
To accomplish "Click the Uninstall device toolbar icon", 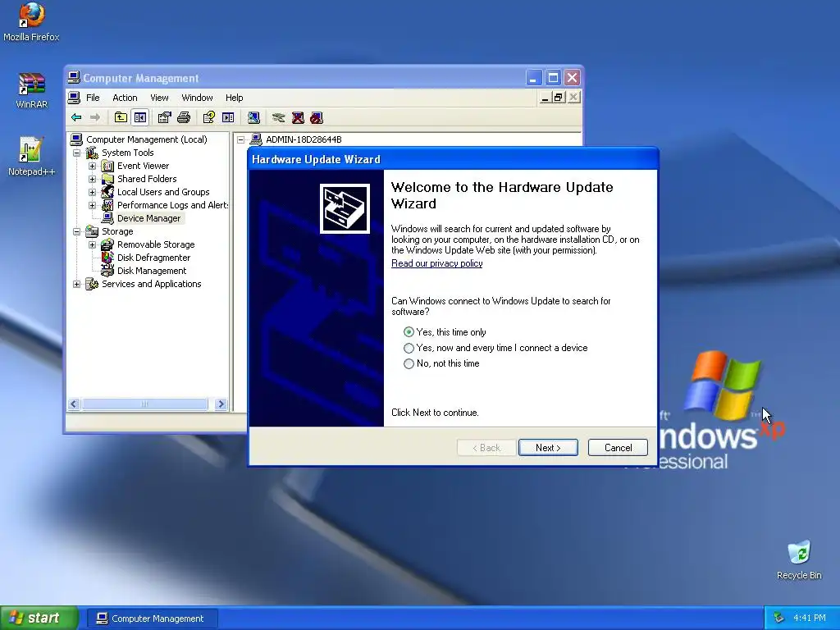I will [x=298, y=117].
